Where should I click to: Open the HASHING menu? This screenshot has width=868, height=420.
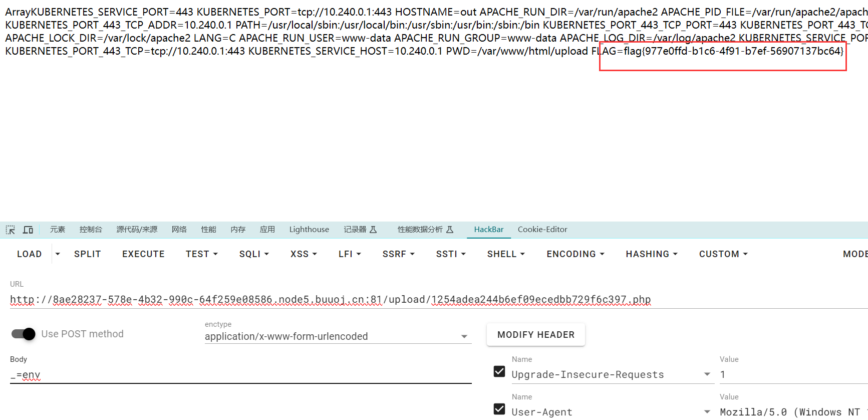click(x=651, y=254)
